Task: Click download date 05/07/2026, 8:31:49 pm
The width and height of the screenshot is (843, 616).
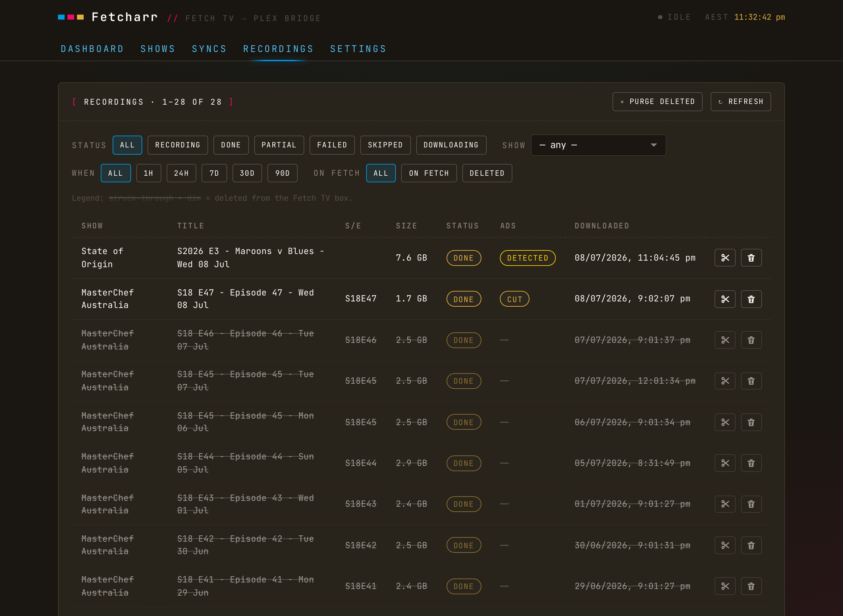Action: 632,463
